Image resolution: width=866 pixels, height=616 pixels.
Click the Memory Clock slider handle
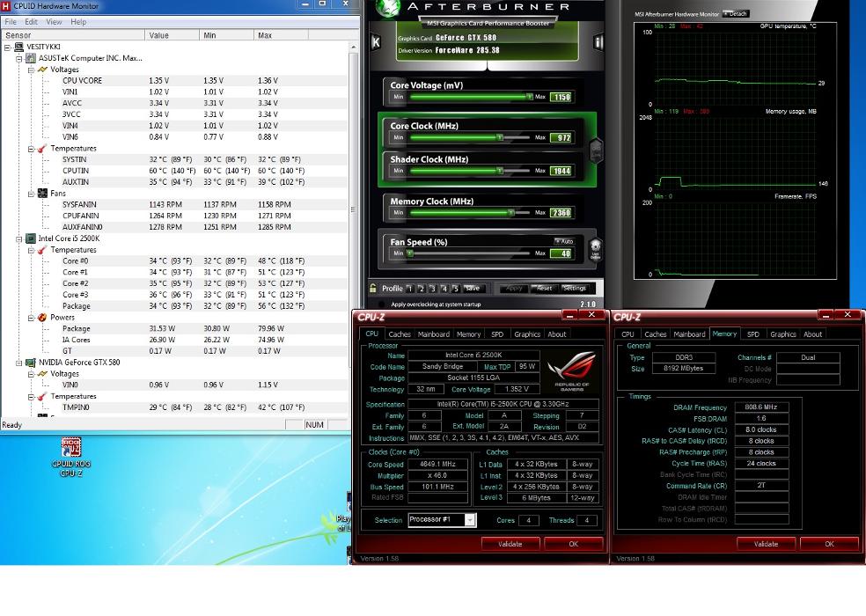click(510, 213)
